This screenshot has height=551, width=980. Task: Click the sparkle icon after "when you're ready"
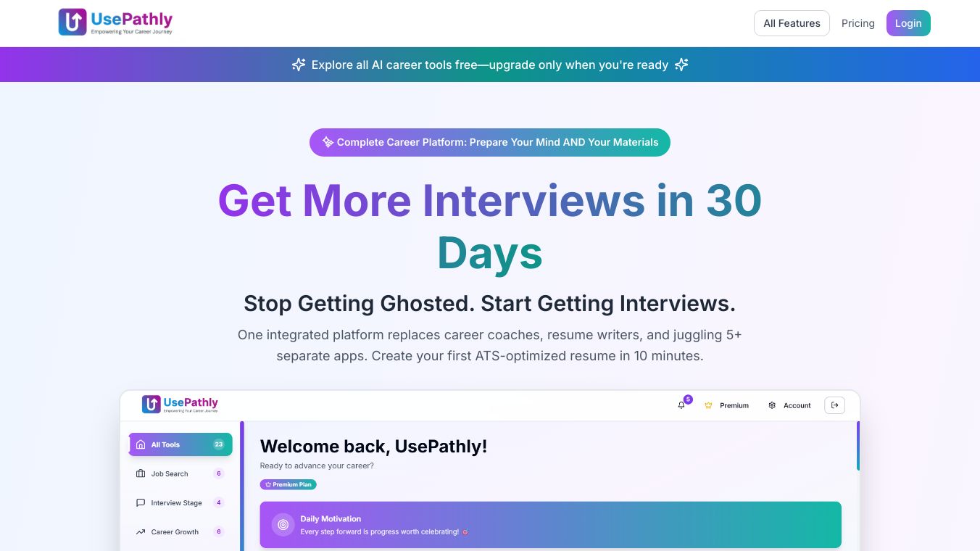[681, 65]
